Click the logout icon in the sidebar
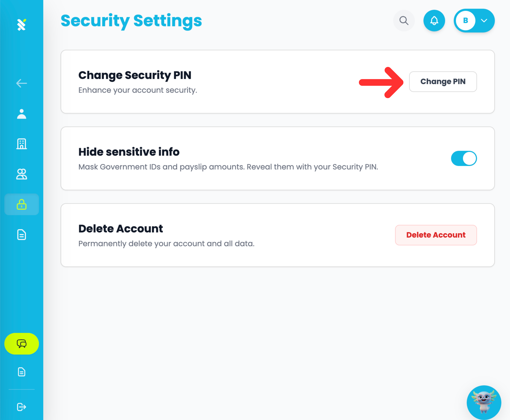 coord(21,407)
